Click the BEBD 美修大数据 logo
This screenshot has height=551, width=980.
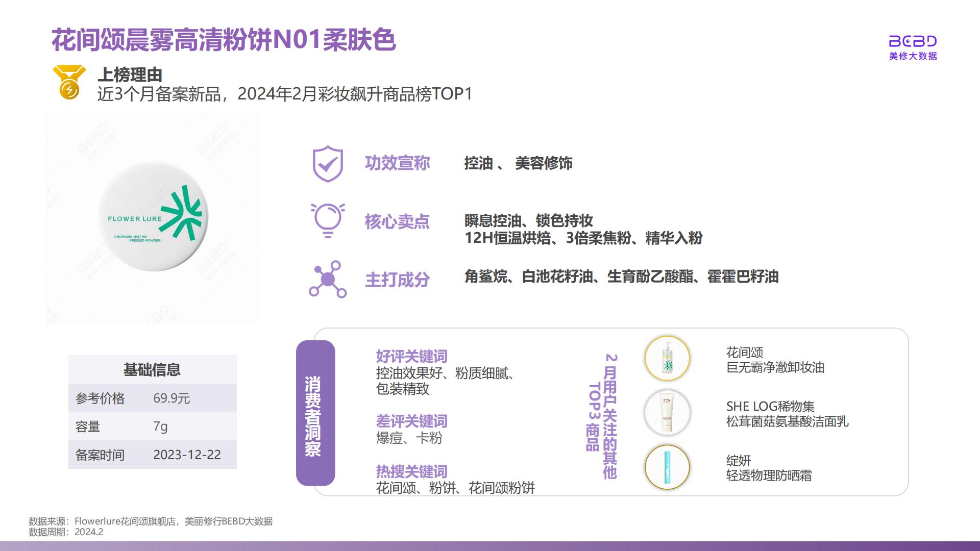coord(913,48)
